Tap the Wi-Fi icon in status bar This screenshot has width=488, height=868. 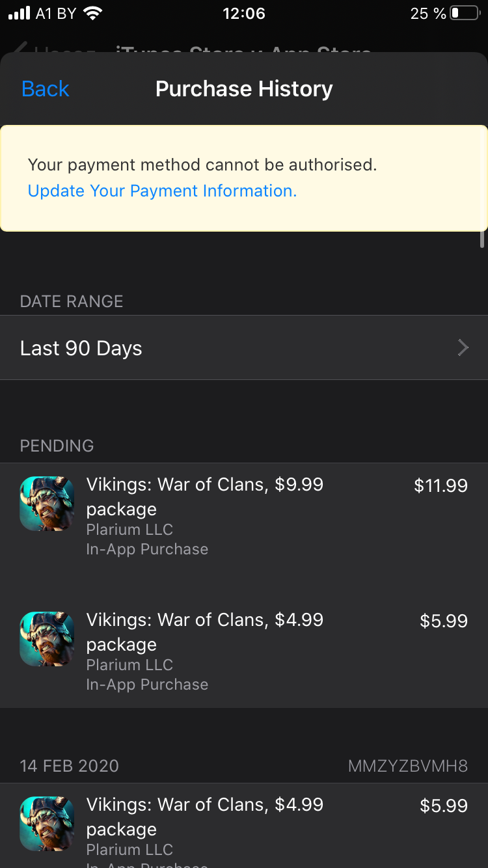pyautogui.click(x=94, y=13)
